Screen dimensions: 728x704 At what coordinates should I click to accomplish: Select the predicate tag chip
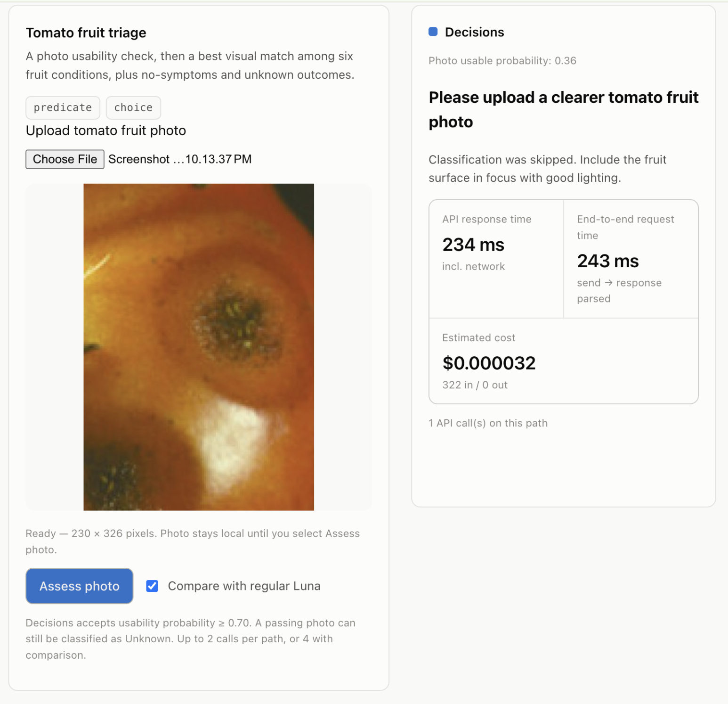click(63, 107)
